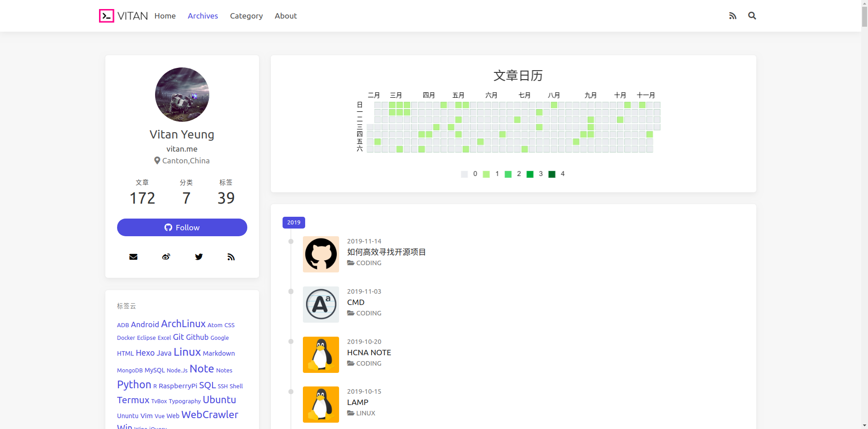868x429 pixels.
Task: Select the WebCrawler tag
Action: 210,415
